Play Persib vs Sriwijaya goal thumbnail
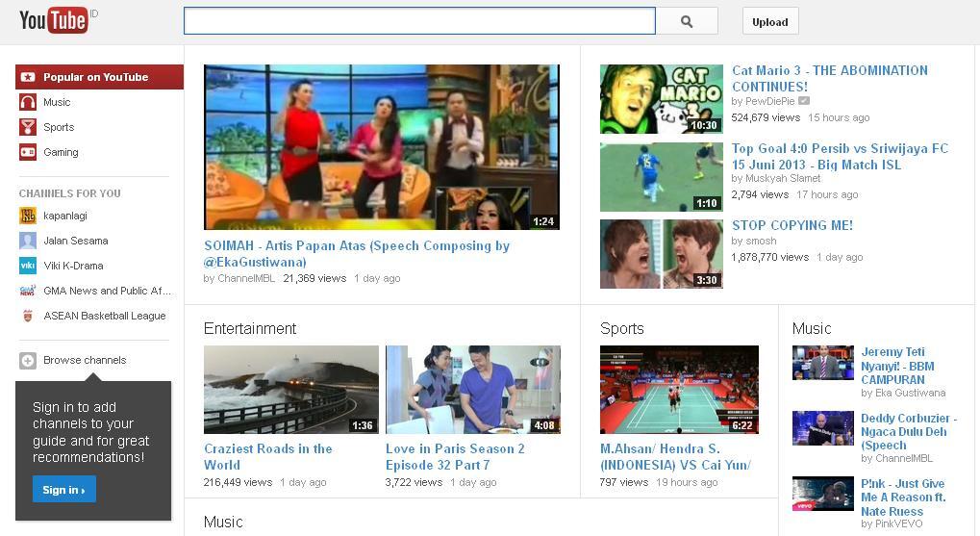The height and width of the screenshot is (536, 980). pos(662,177)
